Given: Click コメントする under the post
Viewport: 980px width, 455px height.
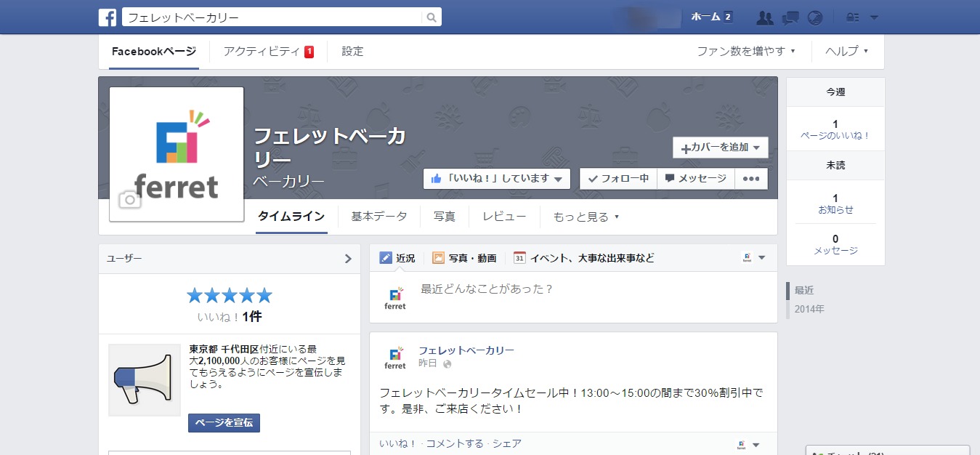Looking at the screenshot, I should (x=455, y=443).
